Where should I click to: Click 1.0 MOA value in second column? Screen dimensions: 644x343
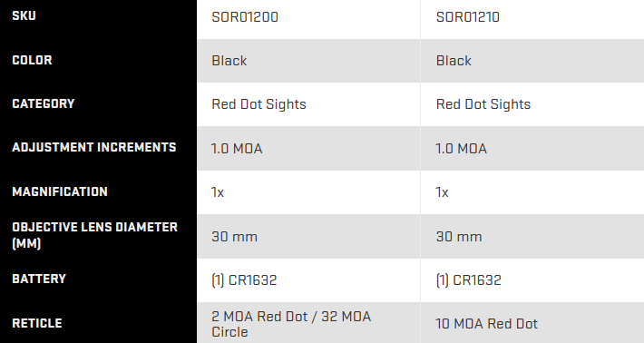(462, 148)
